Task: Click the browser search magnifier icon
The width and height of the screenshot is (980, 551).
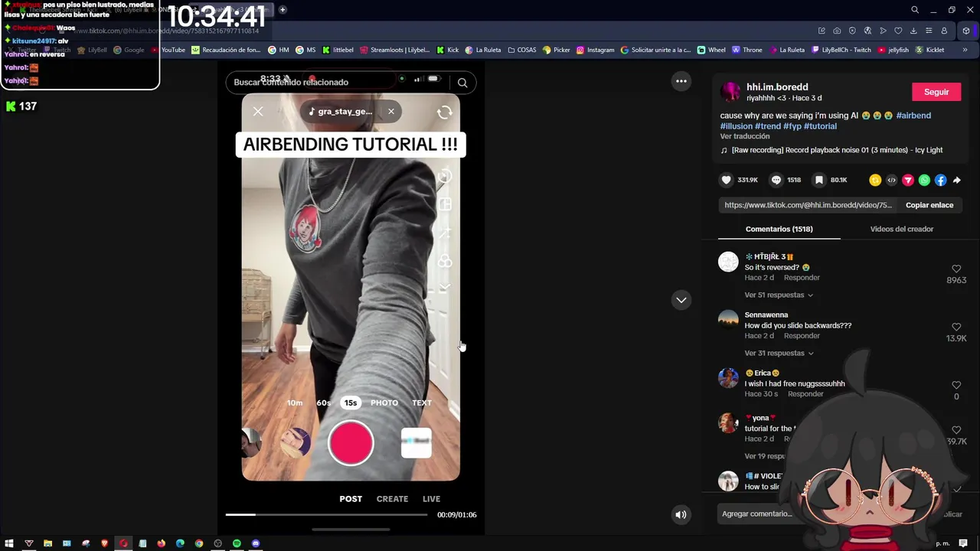Action: point(915,10)
